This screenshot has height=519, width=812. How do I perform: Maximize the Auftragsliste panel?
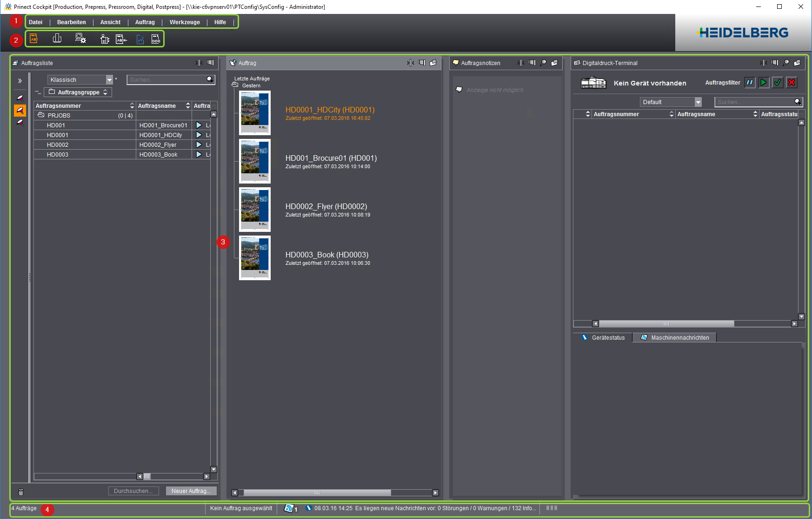(x=210, y=63)
